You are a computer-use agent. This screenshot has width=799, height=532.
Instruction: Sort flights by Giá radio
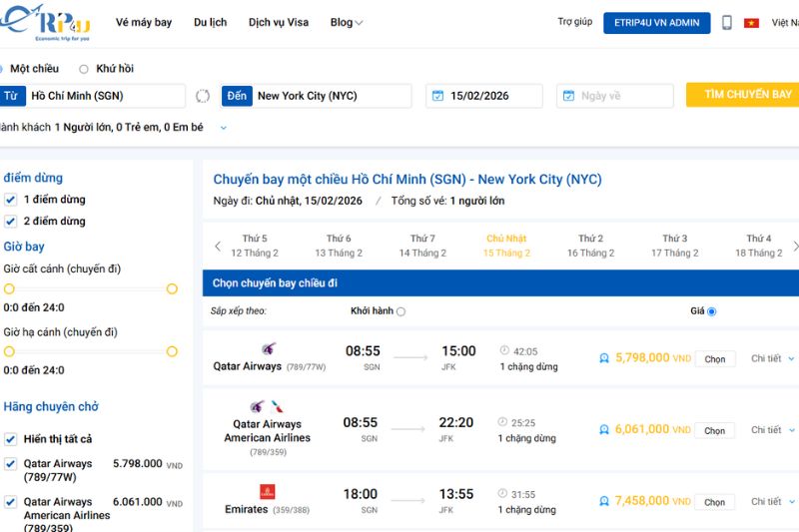coord(712,311)
